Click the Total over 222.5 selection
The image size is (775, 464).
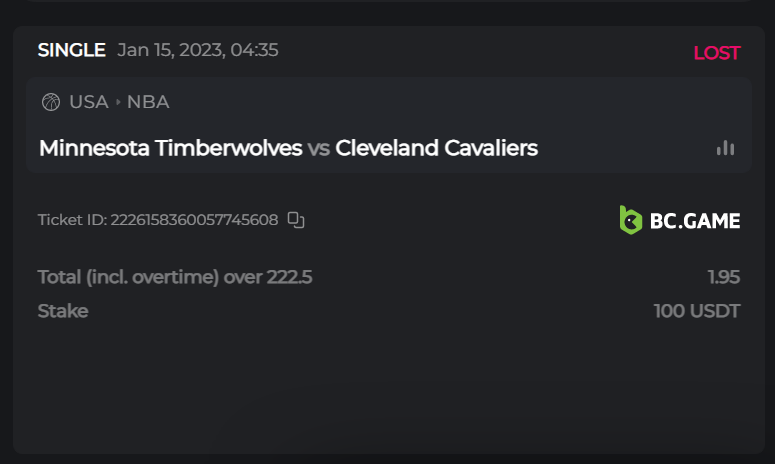point(175,277)
